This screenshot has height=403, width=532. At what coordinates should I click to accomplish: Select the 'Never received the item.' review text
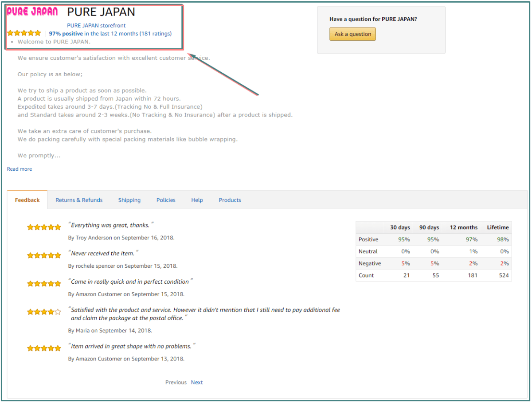coord(103,253)
